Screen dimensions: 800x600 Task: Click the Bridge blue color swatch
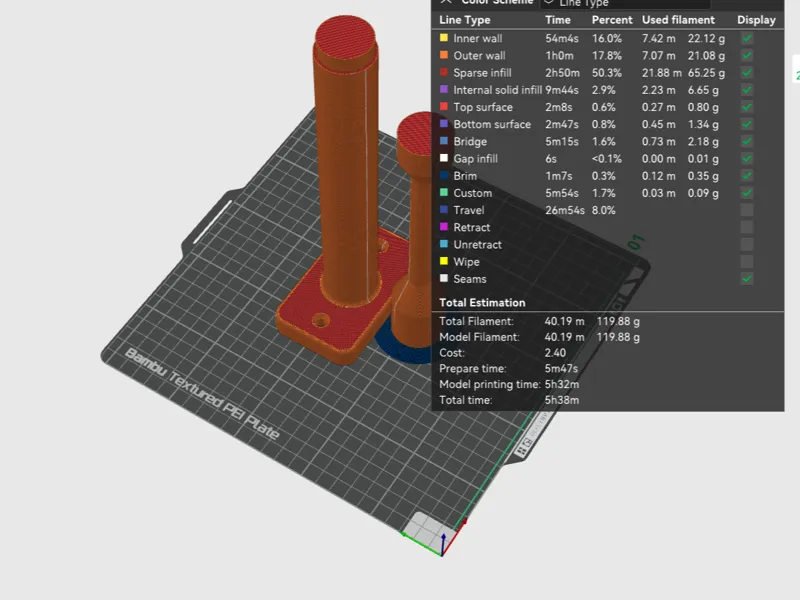pos(444,141)
